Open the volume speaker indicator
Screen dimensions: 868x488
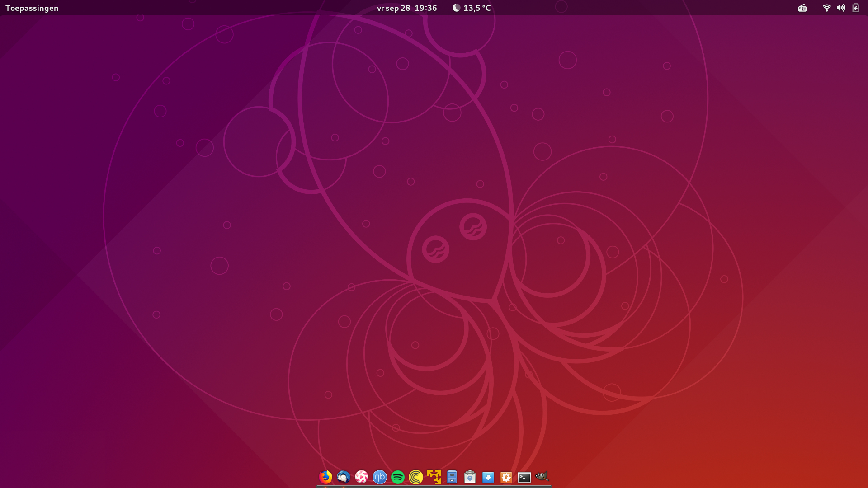point(841,8)
